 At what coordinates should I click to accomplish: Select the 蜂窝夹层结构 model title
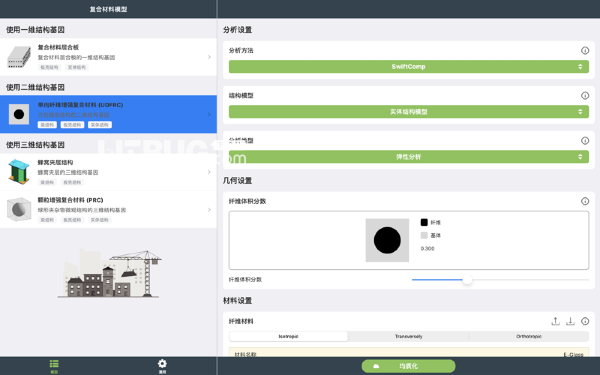point(55,163)
